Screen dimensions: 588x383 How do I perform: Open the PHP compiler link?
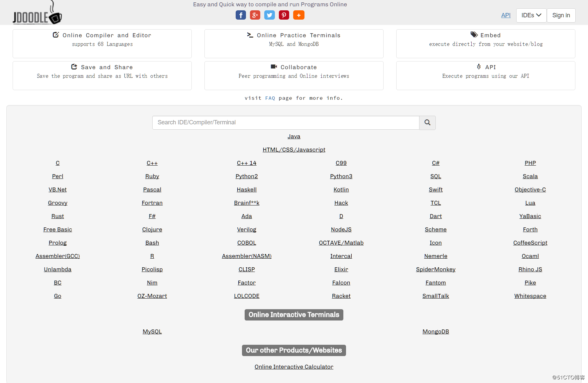(530, 163)
